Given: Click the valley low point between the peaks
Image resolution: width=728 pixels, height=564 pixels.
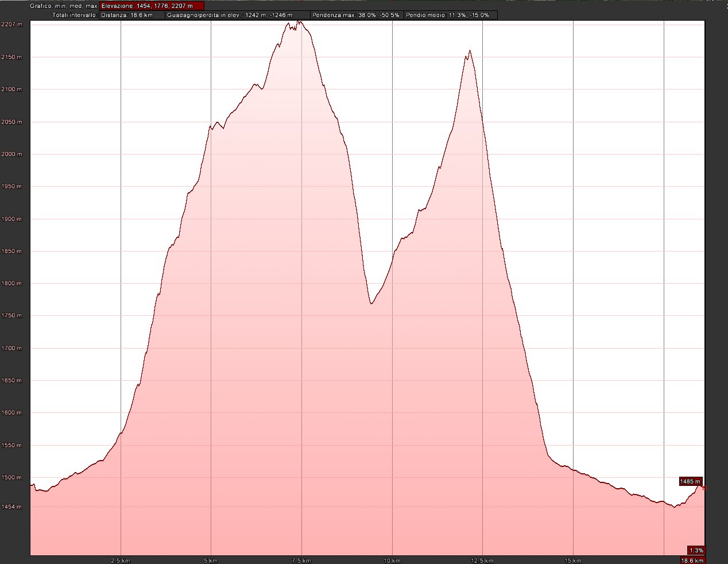Looking at the screenshot, I should [371, 303].
